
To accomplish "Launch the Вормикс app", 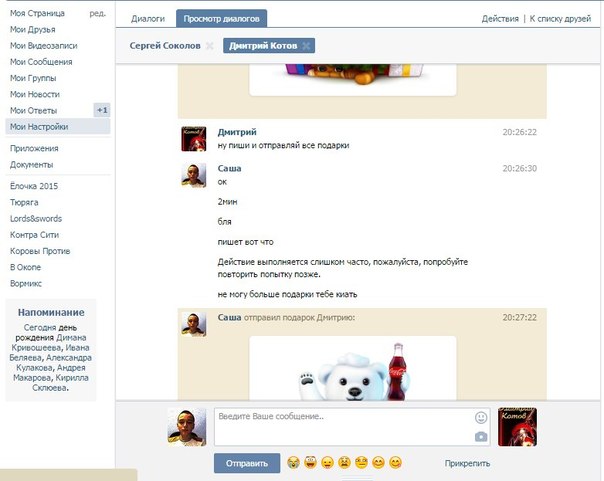I will [x=26, y=283].
